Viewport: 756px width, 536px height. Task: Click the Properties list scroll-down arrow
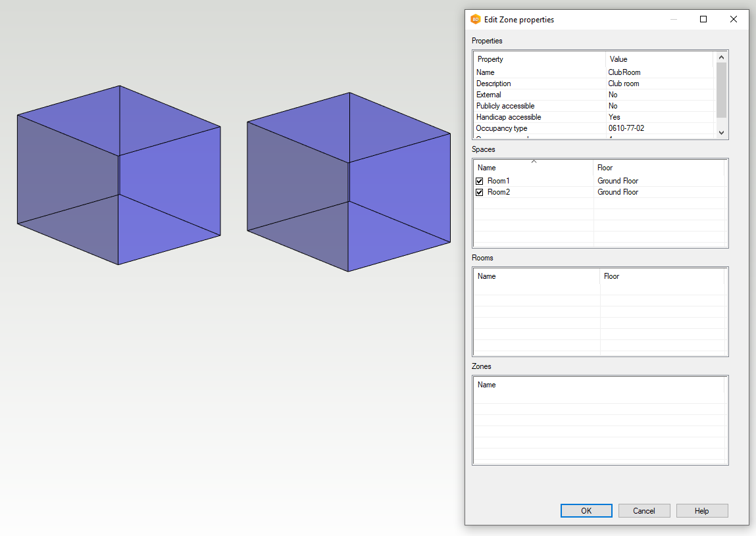[721, 132]
